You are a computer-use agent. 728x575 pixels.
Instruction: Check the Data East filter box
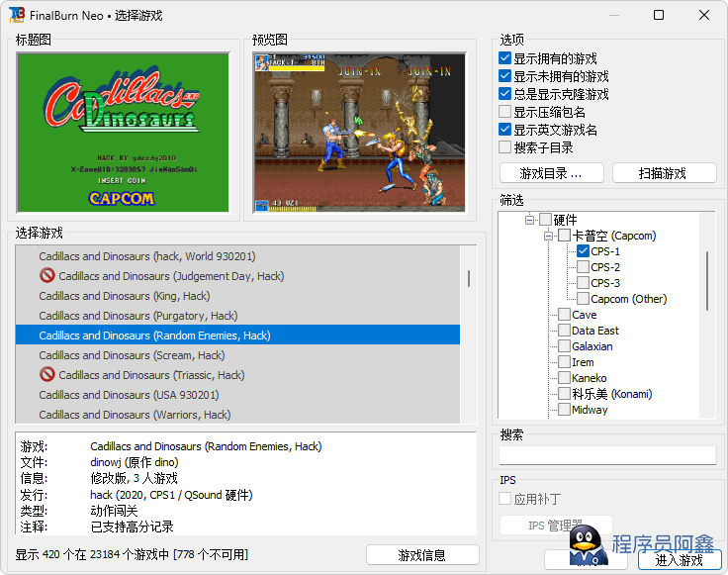point(564,331)
